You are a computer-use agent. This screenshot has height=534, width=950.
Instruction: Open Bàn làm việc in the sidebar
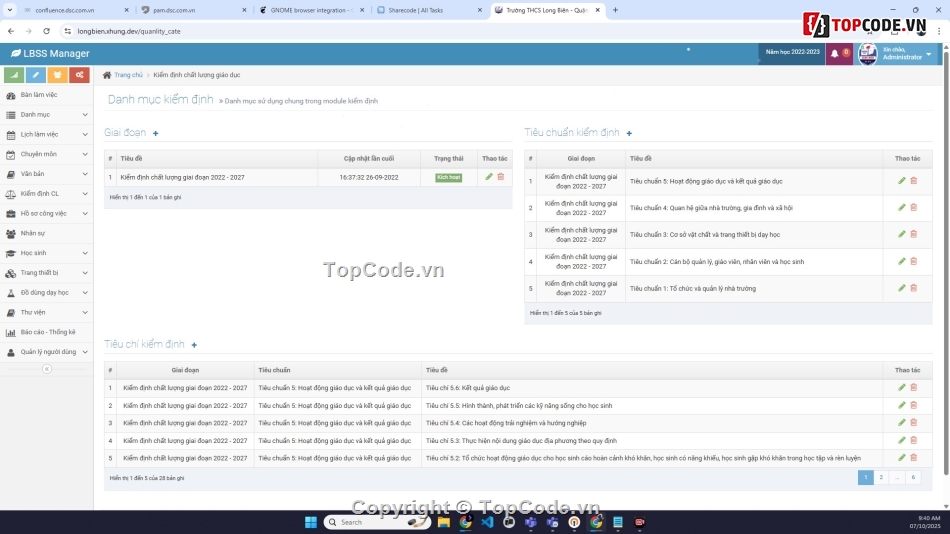pyautogui.click(x=38, y=95)
